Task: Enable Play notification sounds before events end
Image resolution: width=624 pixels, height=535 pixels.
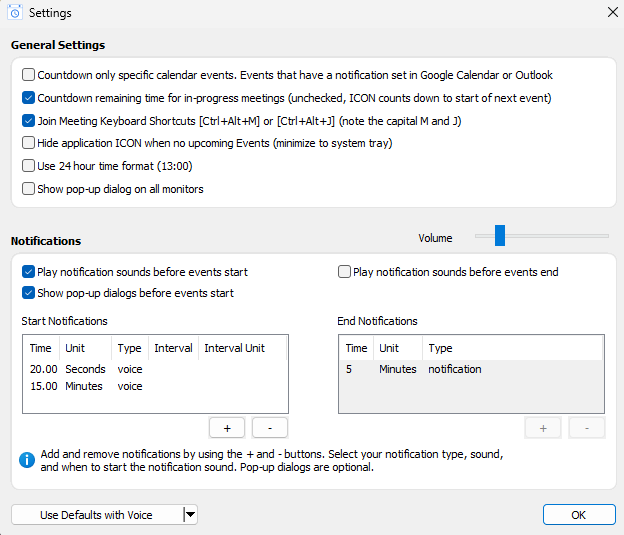Action: tap(344, 272)
